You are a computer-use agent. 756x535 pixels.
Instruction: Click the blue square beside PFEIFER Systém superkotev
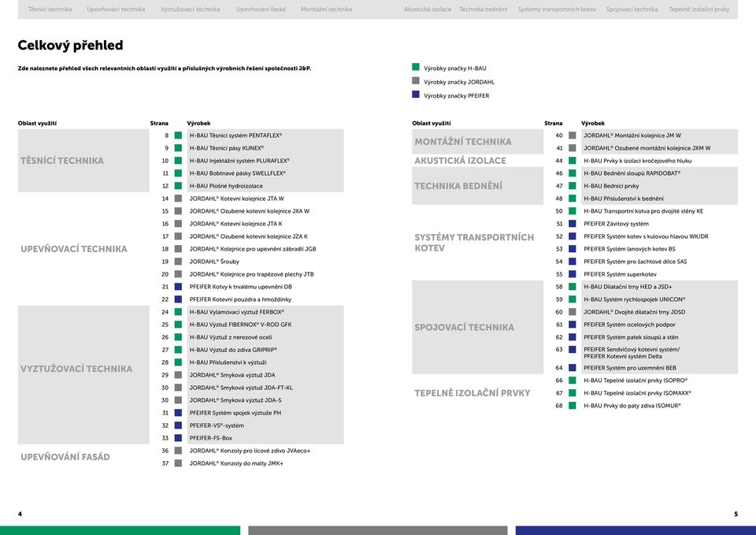(573, 274)
